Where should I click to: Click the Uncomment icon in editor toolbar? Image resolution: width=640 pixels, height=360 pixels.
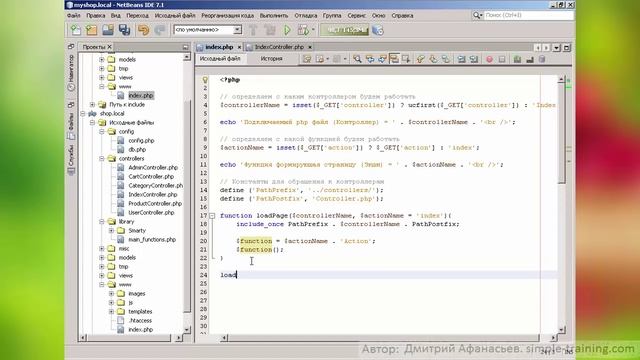pos(530,59)
